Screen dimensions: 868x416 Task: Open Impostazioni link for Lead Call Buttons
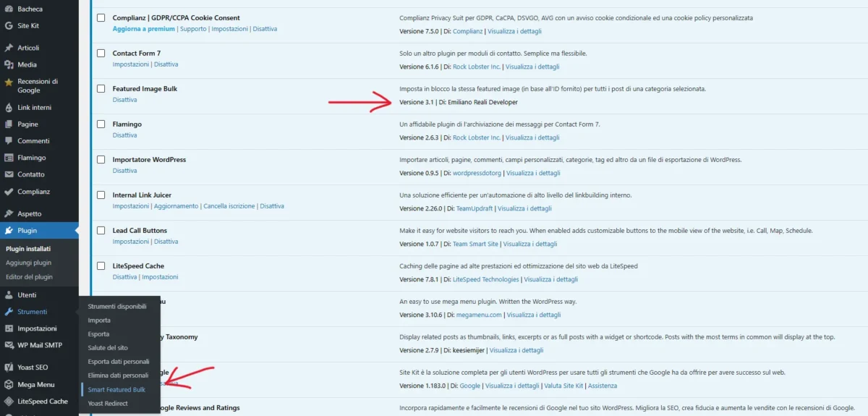131,242
